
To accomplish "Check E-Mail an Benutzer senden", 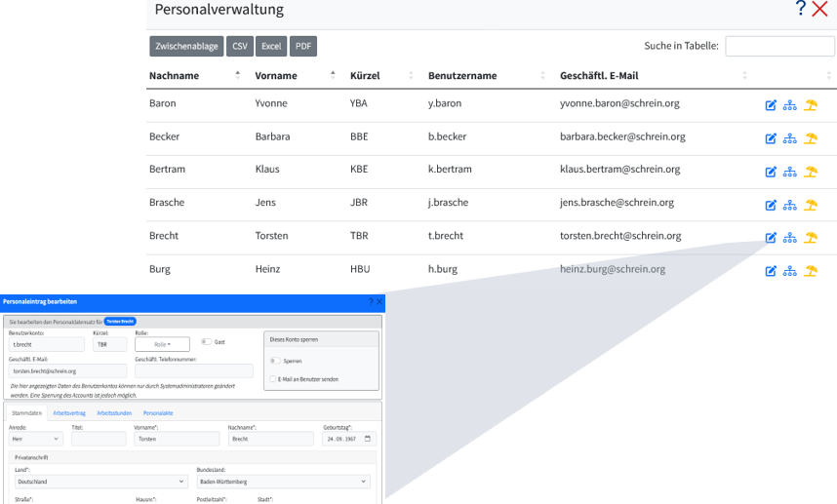I will click(273, 379).
